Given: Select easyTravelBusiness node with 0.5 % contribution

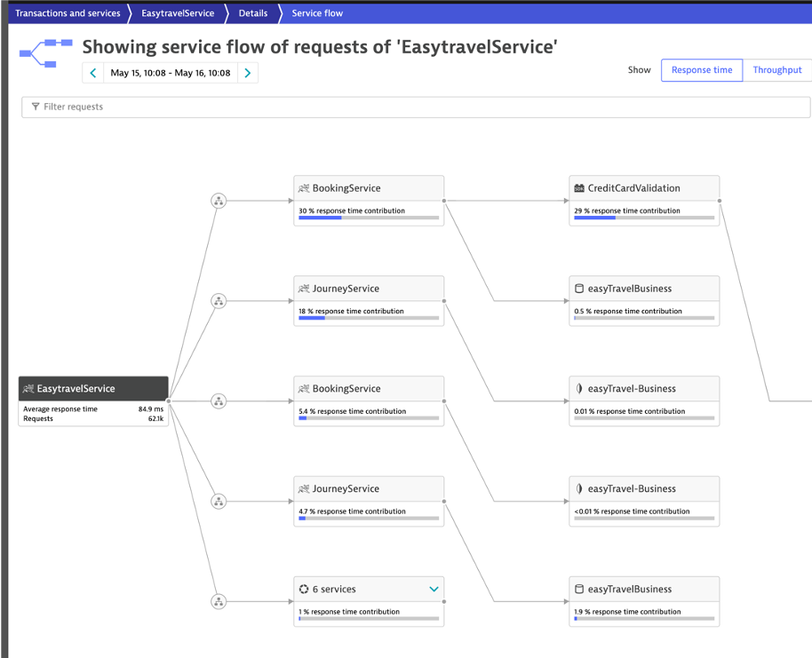Looking at the screenshot, I should [x=644, y=301].
